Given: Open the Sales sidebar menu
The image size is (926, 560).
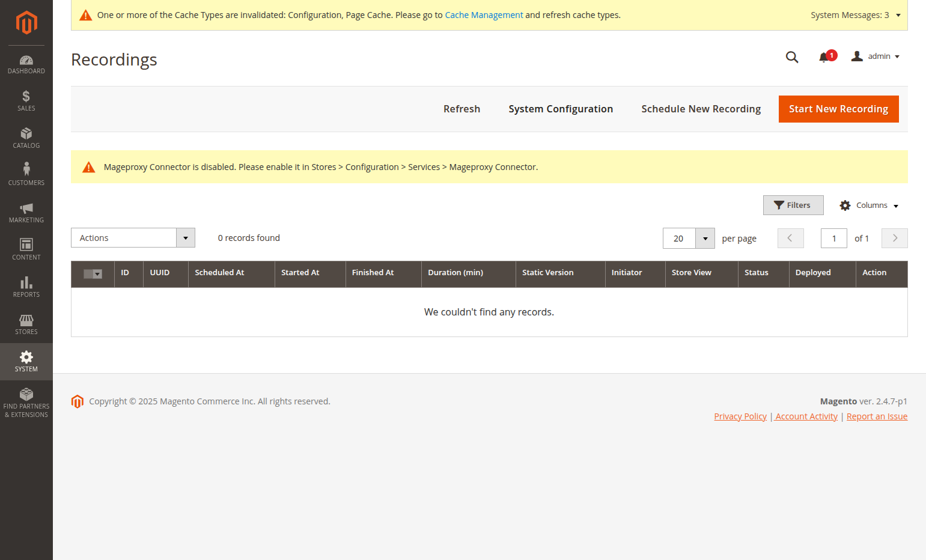Looking at the screenshot, I should (x=26, y=102).
